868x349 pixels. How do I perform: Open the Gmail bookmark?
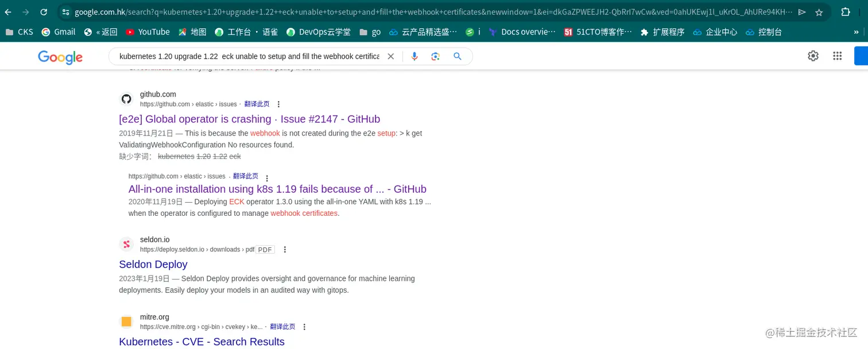point(59,32)
